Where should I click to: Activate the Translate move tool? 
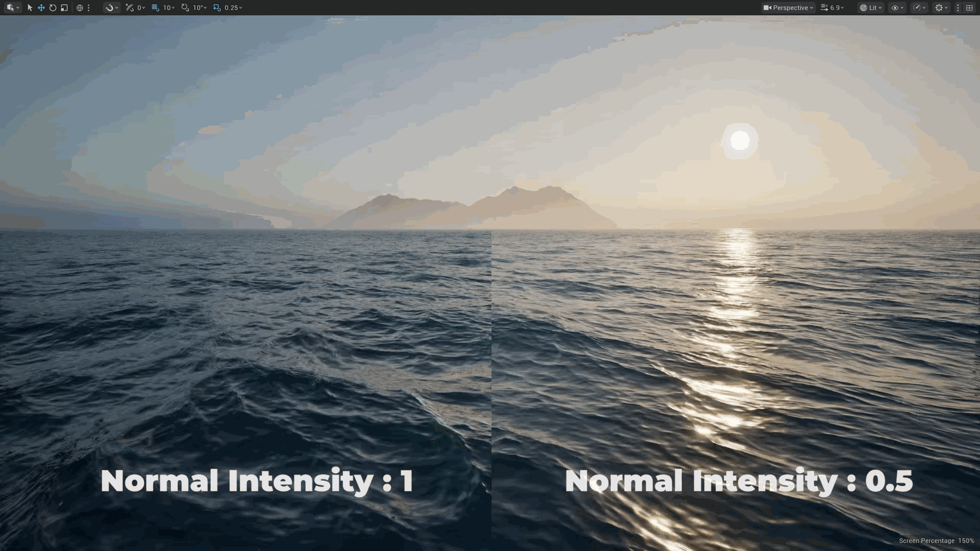(x=41, y=8)
